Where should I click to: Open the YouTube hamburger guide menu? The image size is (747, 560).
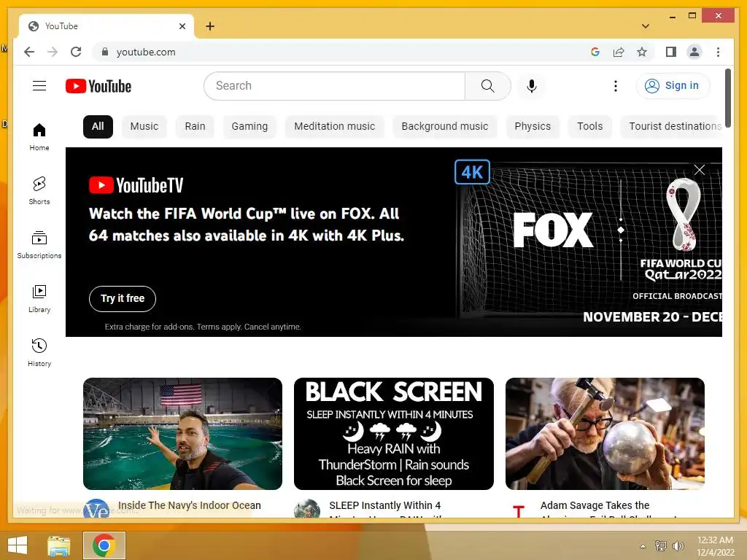[x=39, y=86]
